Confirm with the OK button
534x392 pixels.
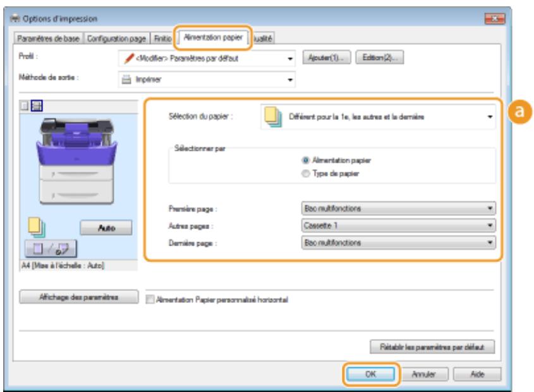[x=370, y=374]
